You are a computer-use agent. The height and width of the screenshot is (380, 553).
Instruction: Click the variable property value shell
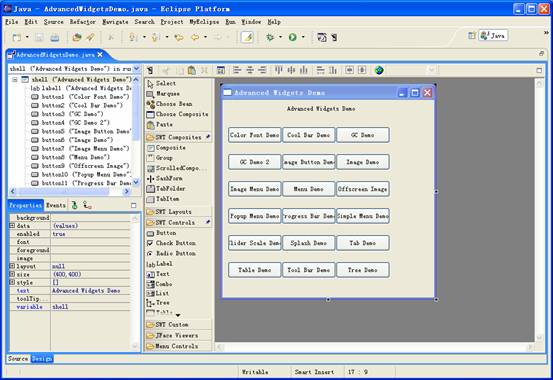91,307
